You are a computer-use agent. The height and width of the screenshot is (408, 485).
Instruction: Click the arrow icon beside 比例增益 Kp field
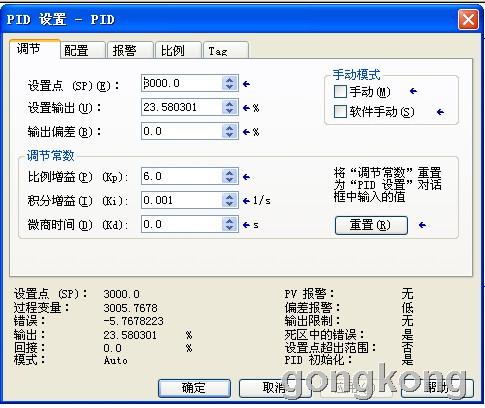(x=246, y=177)
